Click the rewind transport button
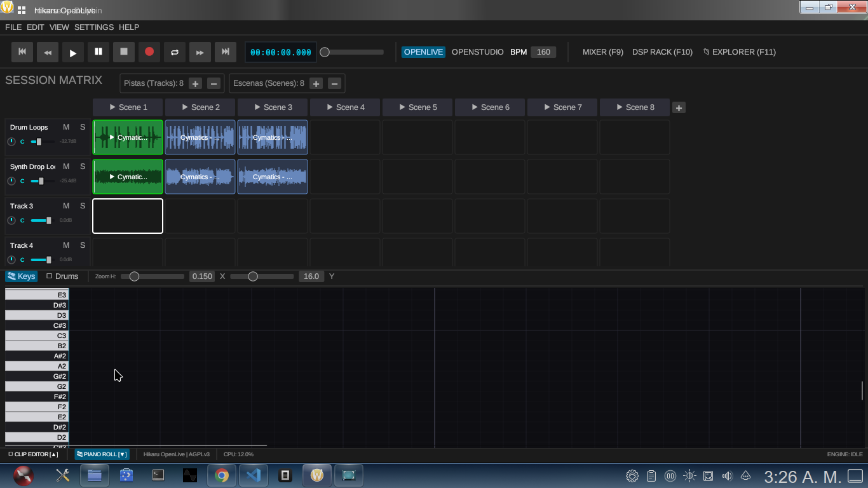868x488 pixels. click(48, 52)
